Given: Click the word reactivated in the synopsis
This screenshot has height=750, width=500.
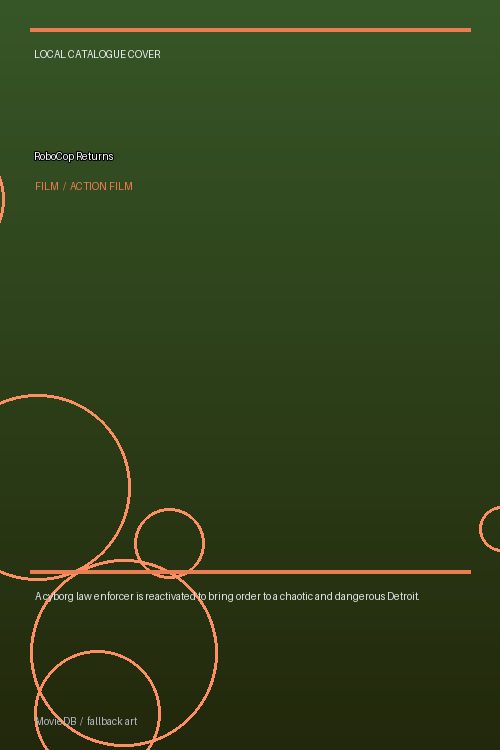Looking at the screenshot, I should click(x=170, y=596).
